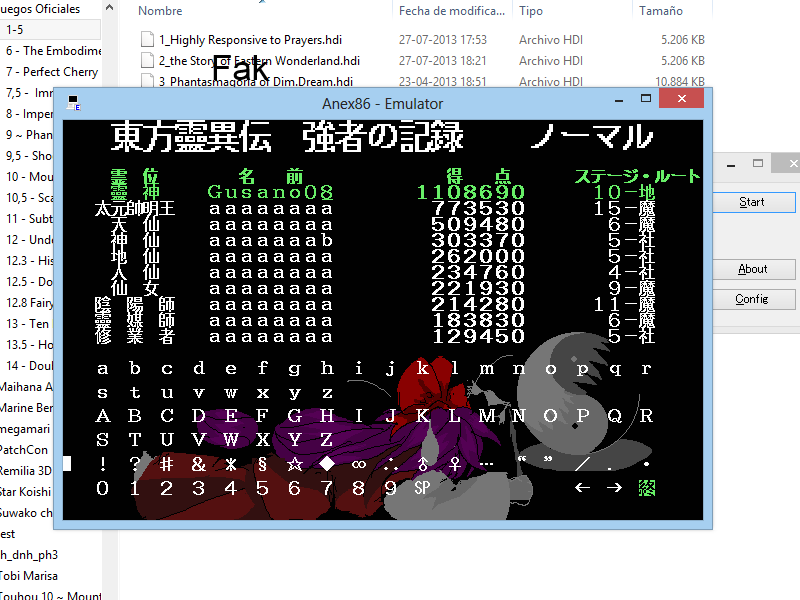Click the Gusano08 high score name

click(270, 192)
